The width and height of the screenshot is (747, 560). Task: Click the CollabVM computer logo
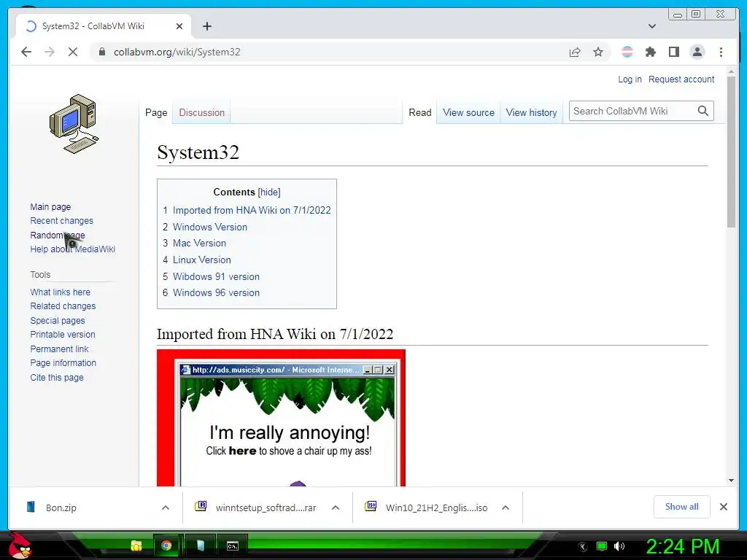pyautogui.click(x=74, y=124)
